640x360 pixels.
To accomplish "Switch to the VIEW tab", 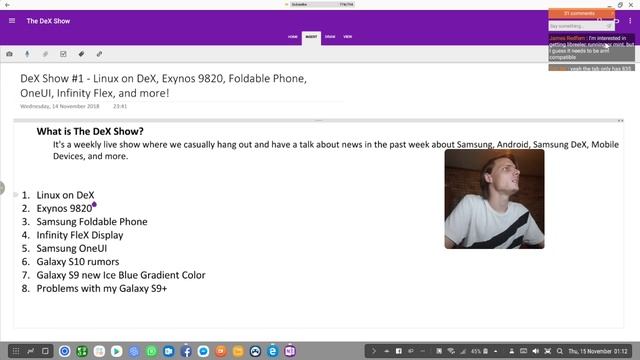I will [x=347, y=37].
